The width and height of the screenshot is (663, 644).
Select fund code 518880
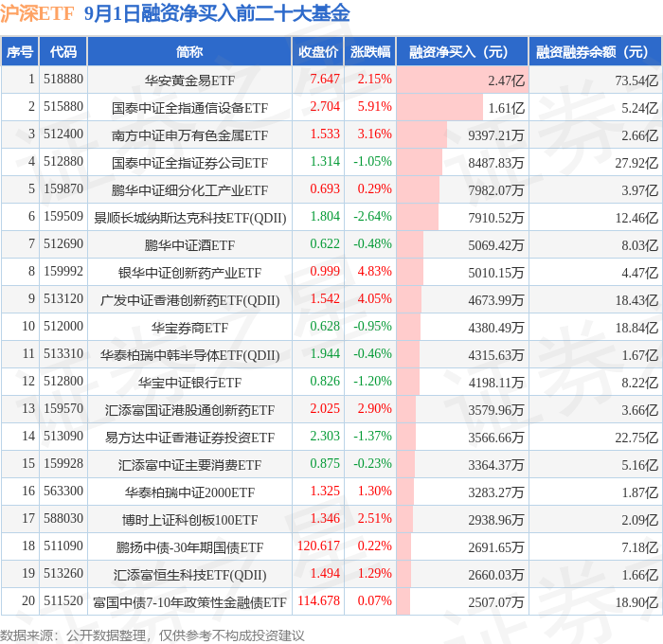point(63,79)
